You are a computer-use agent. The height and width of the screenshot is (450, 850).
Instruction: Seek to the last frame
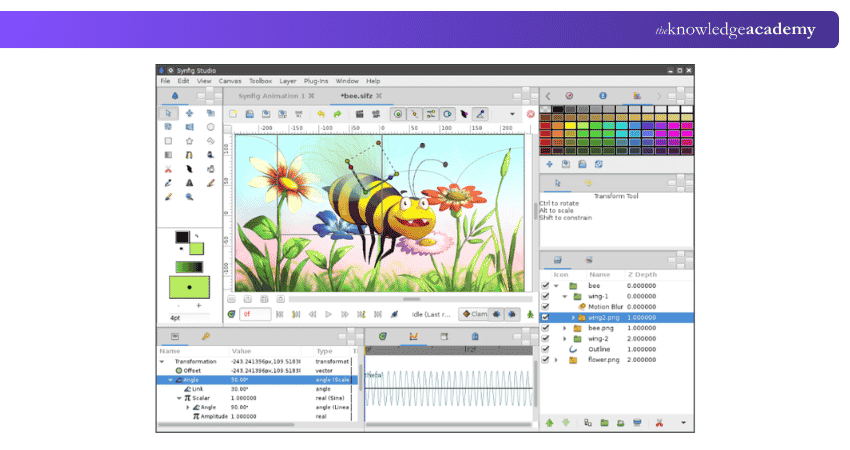[378, 314]
